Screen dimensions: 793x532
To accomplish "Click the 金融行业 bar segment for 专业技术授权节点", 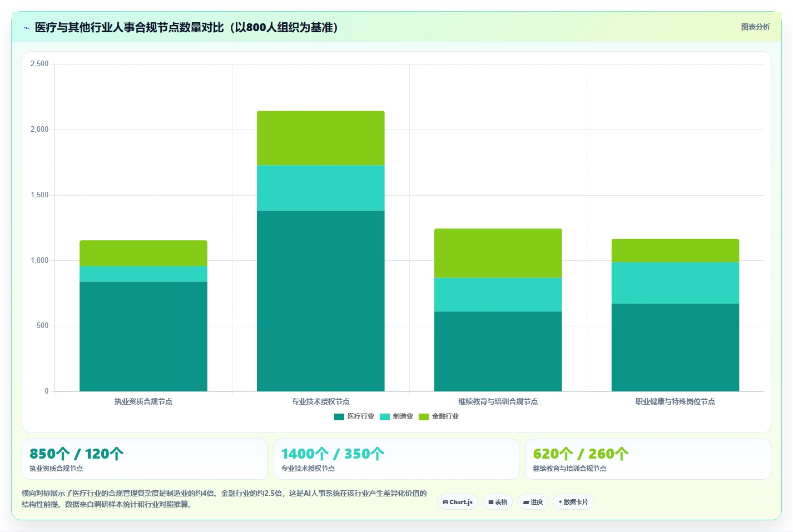I will tap(321, 138).
